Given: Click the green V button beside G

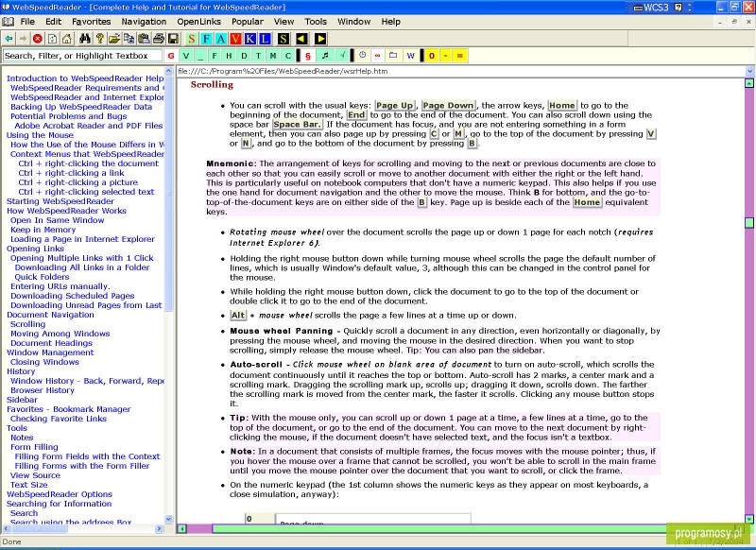Looking at the screenshot, I should 185,56.
